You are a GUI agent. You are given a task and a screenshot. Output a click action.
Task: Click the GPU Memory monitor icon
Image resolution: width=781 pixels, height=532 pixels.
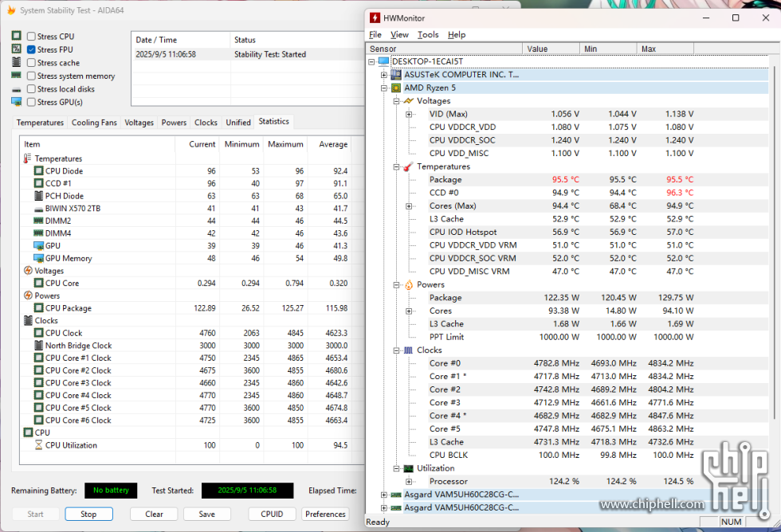38,258
